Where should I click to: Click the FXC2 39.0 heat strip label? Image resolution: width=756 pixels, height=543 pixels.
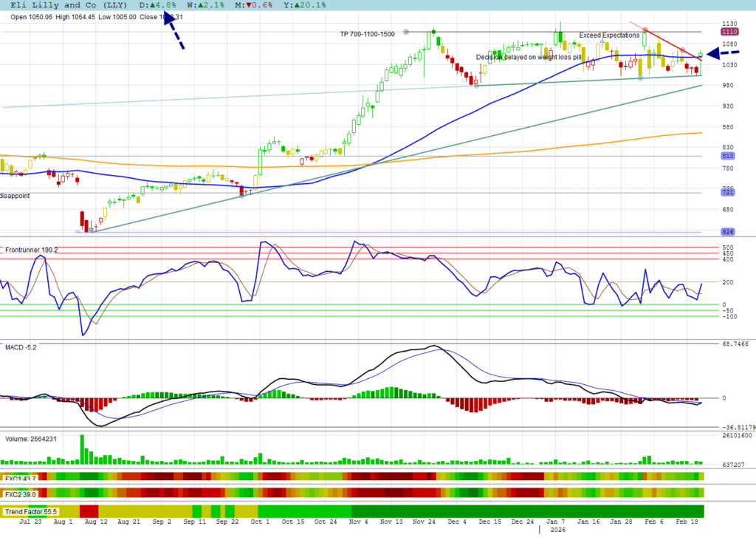click(21, 494)
